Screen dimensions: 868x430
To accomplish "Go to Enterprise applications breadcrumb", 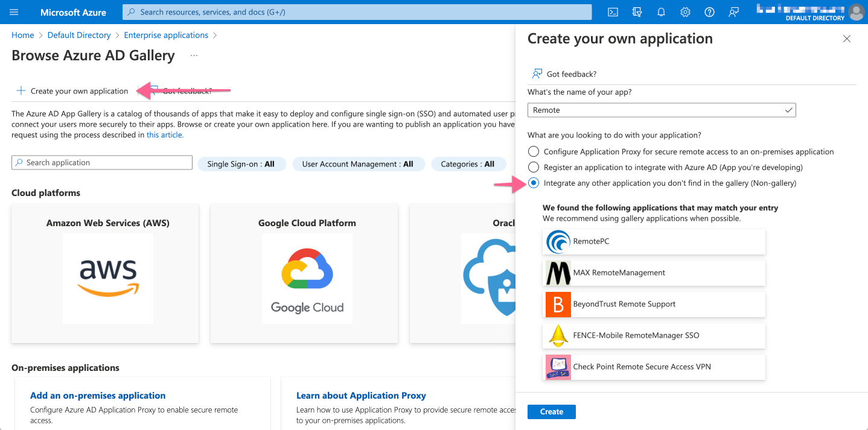I will pos(166,34).
